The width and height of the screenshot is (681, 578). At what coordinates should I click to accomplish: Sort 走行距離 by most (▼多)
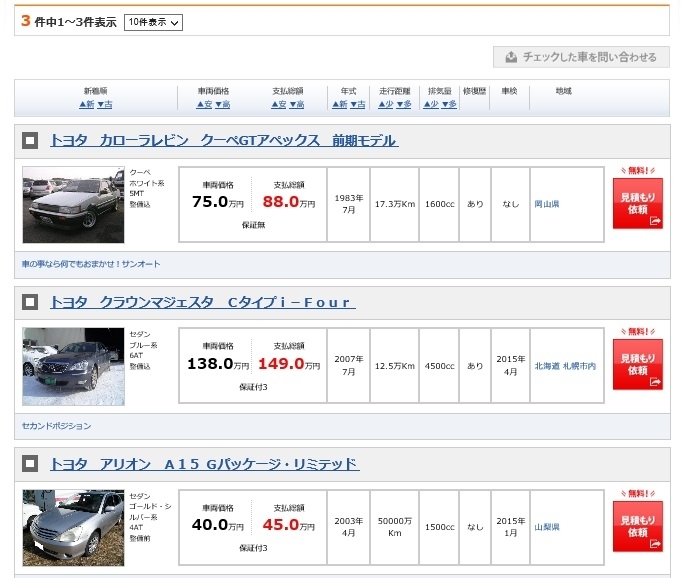403,104
